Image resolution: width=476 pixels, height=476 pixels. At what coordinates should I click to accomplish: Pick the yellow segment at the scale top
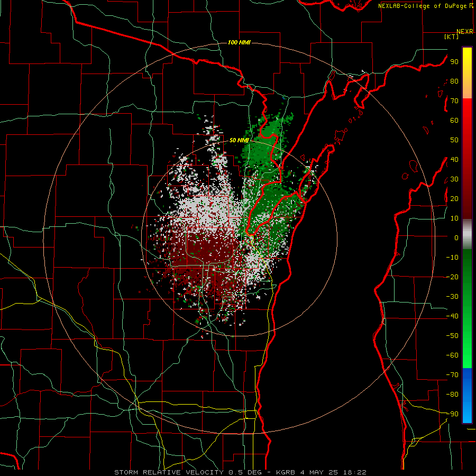click(x=467, y=59)
